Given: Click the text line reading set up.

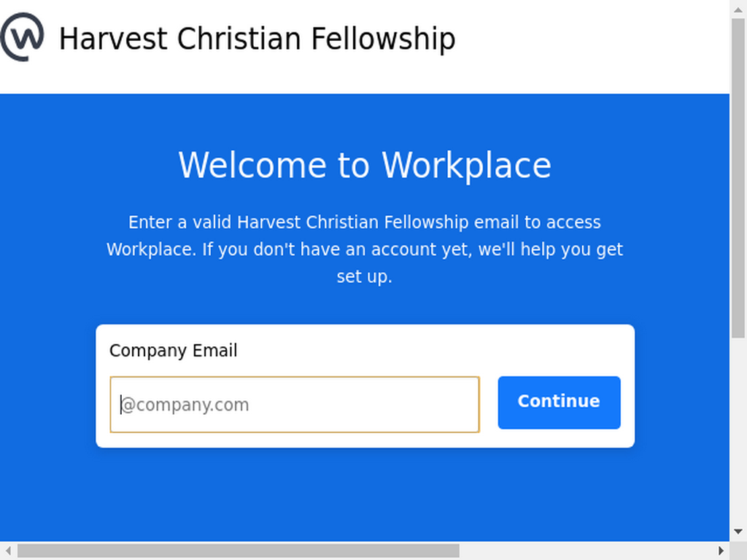Looking at the screenshot, I should [x=365, y=276].
